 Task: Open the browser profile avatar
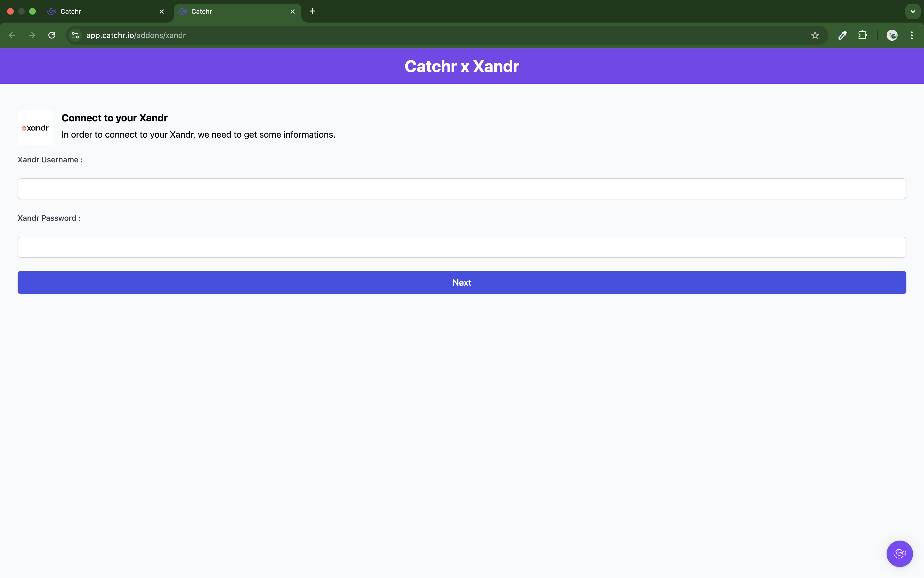click(x=892, y=35)
